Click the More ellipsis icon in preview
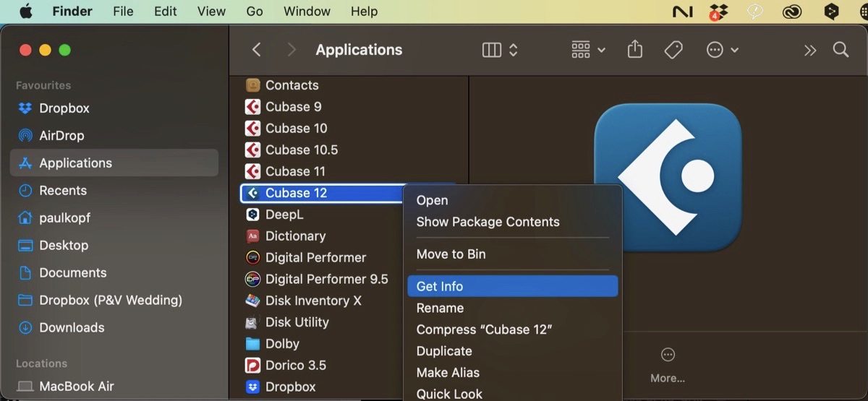Image resolution: width=868 pixels, height=401 pixels. pos(668,355)
